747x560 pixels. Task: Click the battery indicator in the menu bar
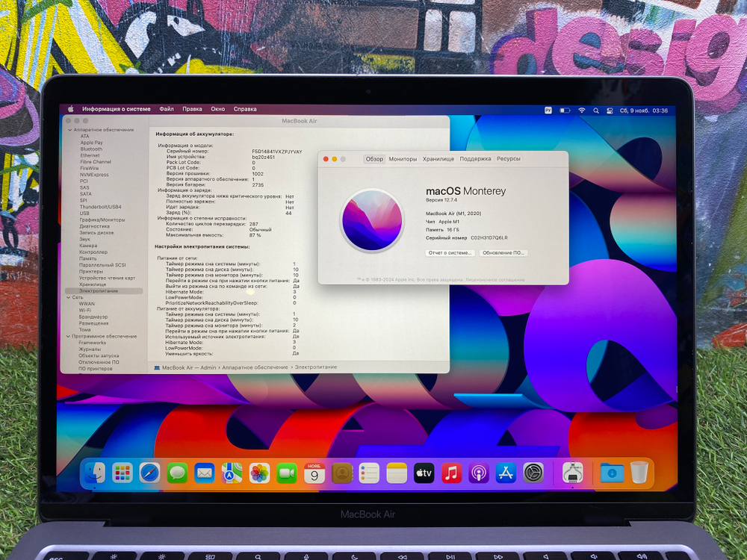[565, 109]
